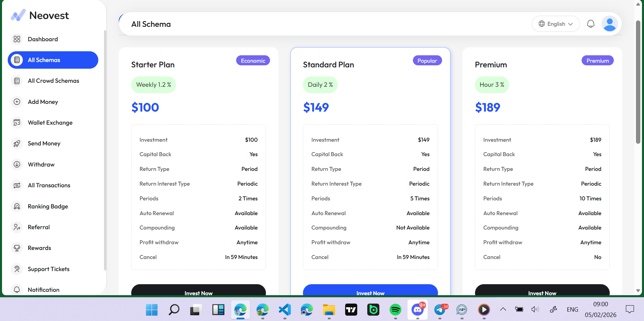This screenshot has width=644, height=321.
Task: Click the Rewards trophy icon
Action: [17, 248]
